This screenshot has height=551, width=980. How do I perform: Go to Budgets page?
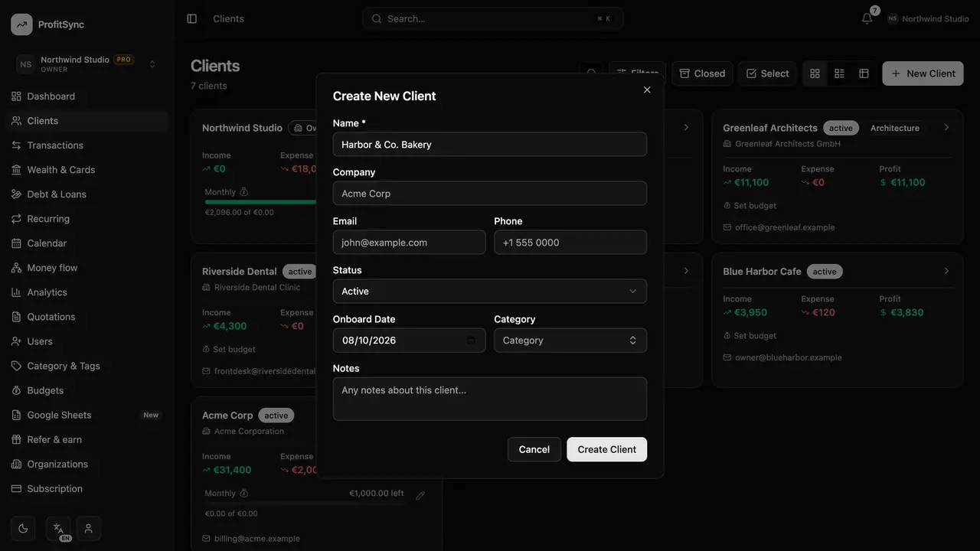tap(87, 390)
